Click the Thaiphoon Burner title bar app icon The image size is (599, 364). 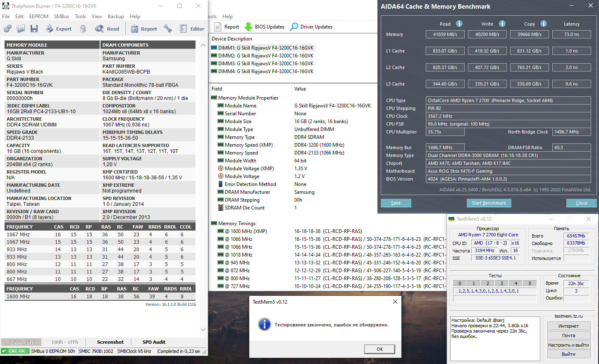tap(5, 6)
